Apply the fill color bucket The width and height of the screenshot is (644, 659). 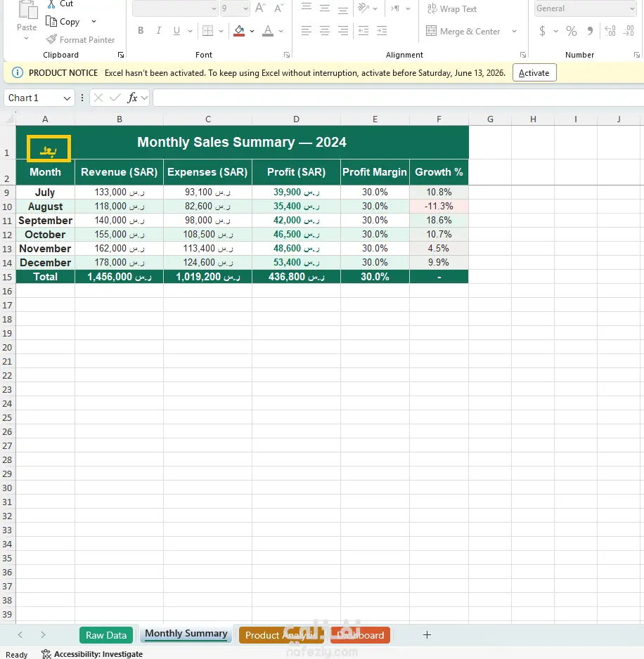click(x=239, y=31)
